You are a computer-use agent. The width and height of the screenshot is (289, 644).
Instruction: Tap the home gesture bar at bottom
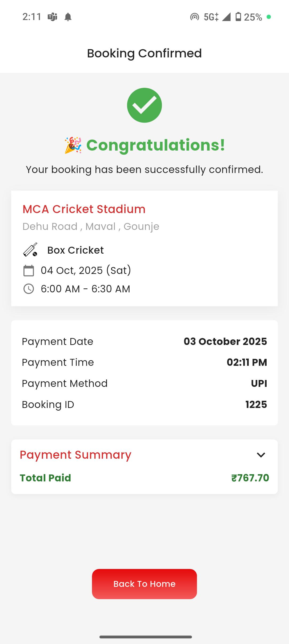click(x=146, y=637)
